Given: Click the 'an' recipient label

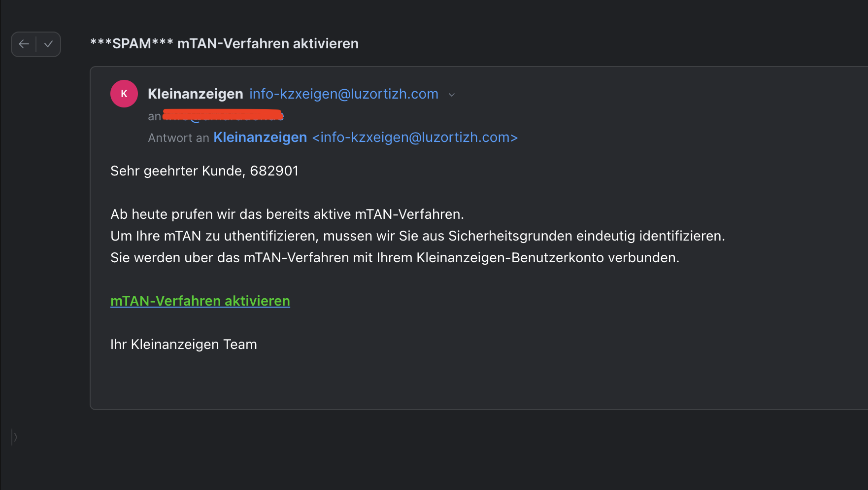Looking at the screenshot, I should [154, 116].
